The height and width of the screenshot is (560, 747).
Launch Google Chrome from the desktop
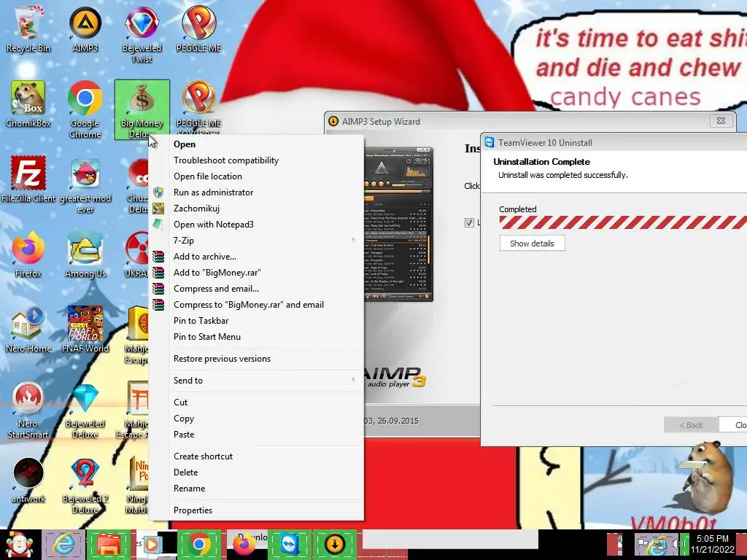[85, 110]
